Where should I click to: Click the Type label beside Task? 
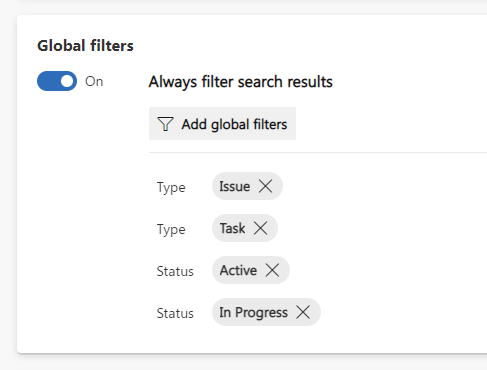pos(171,229)
